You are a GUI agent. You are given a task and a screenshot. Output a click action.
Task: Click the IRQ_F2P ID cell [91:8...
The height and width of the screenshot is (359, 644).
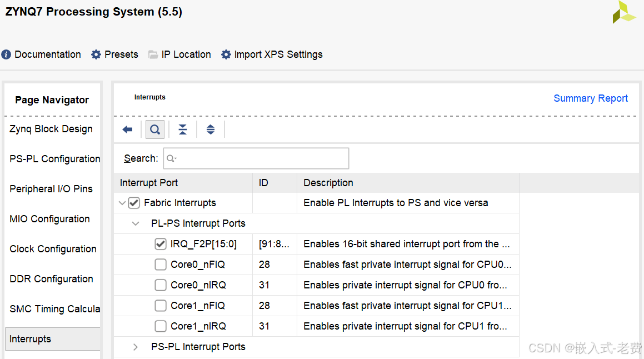[274, 244]
